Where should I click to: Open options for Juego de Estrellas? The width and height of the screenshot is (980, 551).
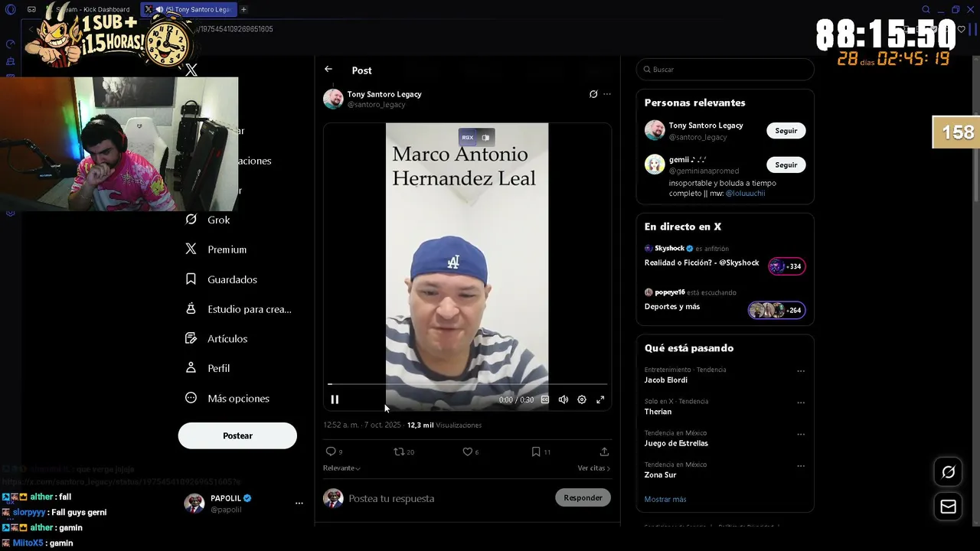801,434
